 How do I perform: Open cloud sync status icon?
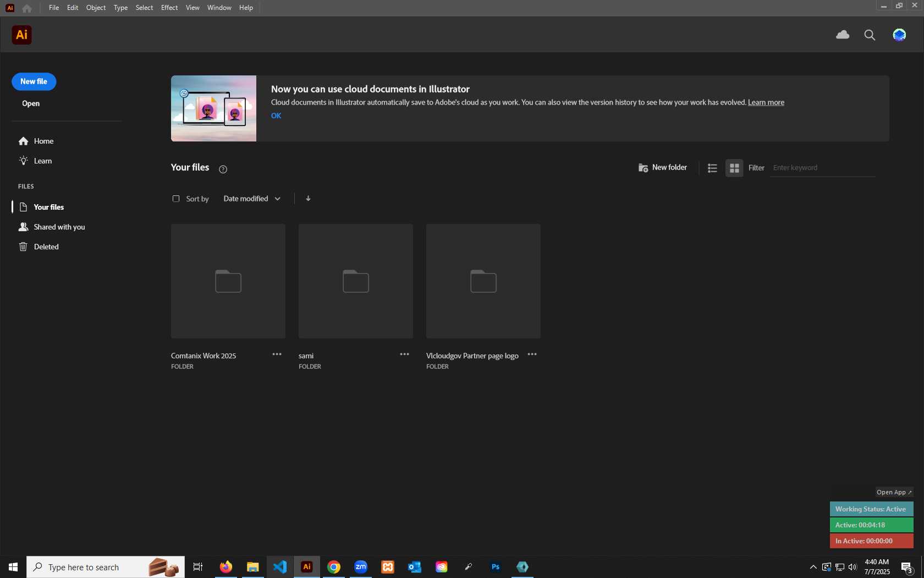843,35
